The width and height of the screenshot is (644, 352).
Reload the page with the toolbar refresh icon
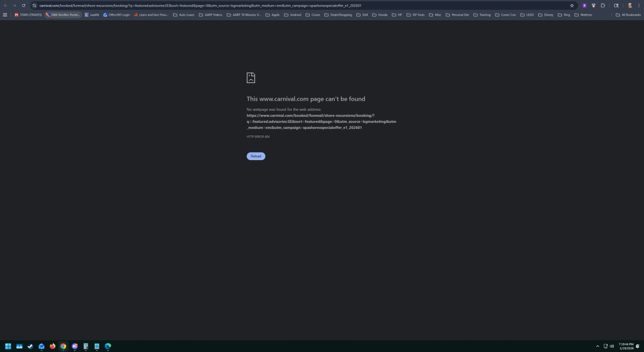tap(24, 5)
